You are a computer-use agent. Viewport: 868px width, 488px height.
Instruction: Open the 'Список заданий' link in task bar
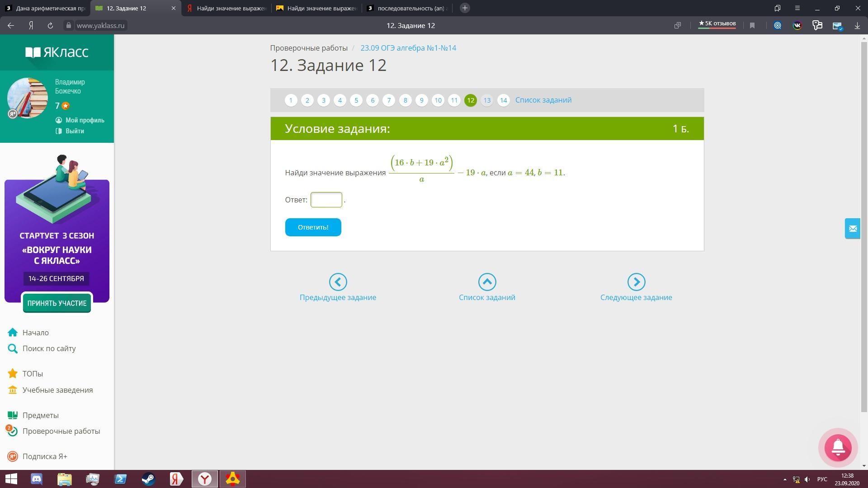coord(543,100)
